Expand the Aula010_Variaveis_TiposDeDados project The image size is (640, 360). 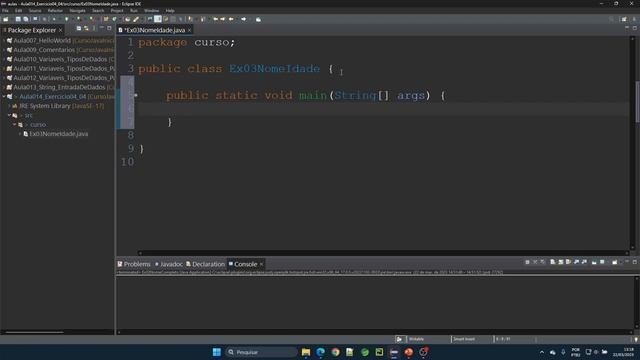coord(4,59)
